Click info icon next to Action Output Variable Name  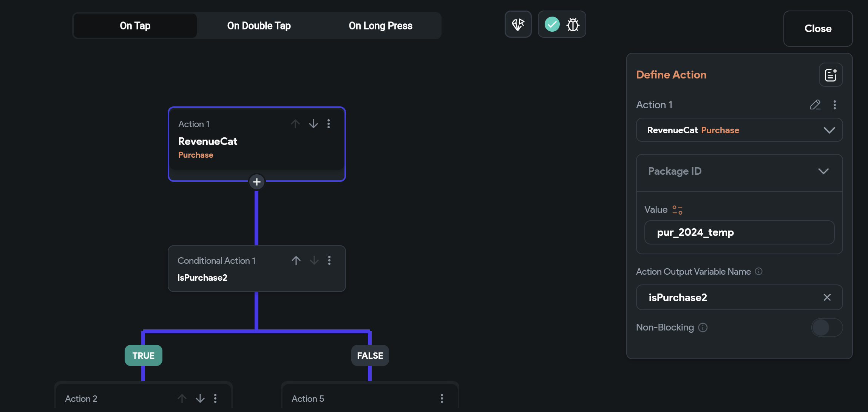pos(758,271)
